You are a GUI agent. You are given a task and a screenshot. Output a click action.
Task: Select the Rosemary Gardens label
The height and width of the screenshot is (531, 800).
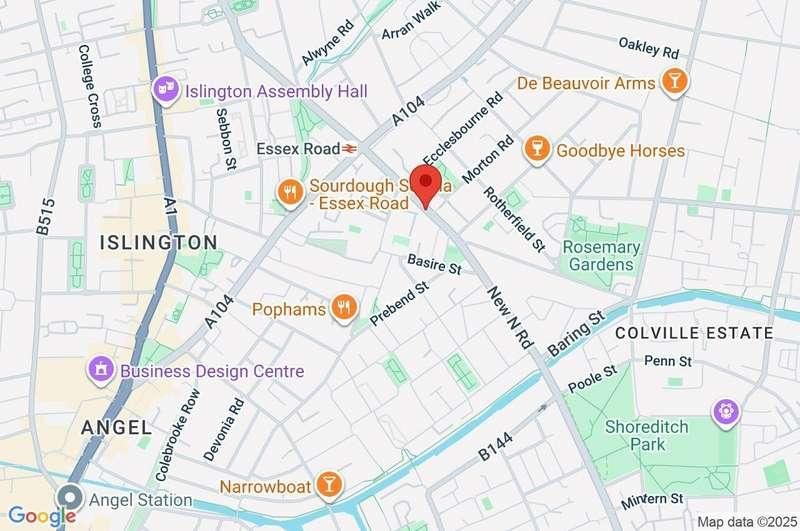pyautogui.click(x=601, y=256)
